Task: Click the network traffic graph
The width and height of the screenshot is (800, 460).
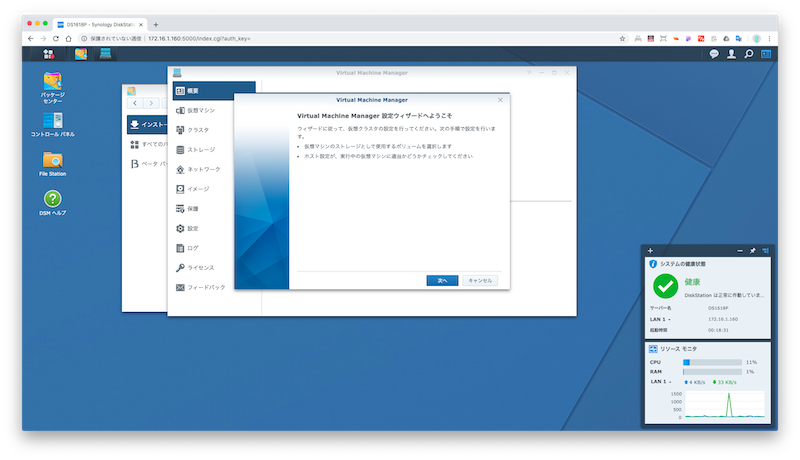Action: 724,405
